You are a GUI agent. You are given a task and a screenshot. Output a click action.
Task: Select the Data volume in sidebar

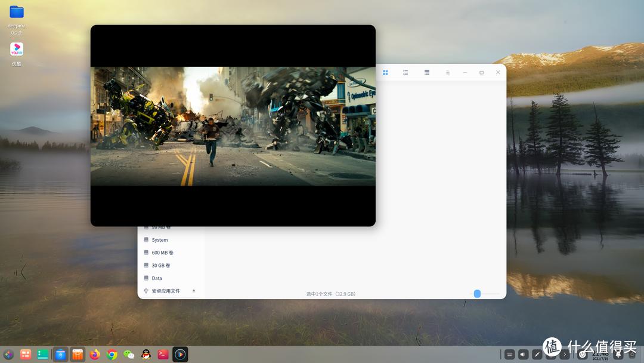coord(156,278)
